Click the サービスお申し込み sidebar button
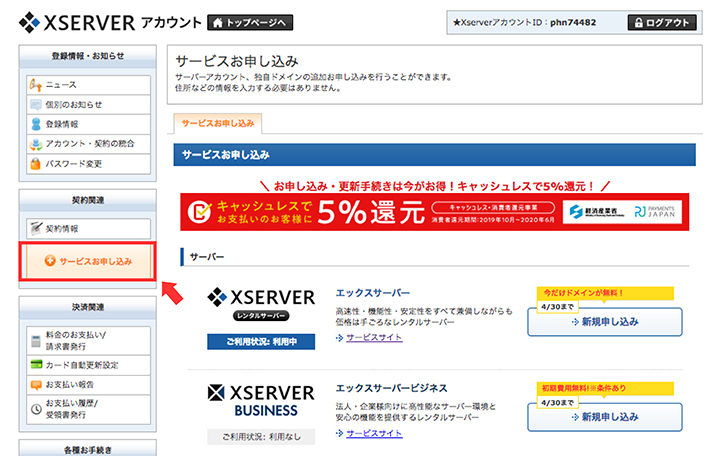Viewport: 720px width, 456px height. [88, 261]
